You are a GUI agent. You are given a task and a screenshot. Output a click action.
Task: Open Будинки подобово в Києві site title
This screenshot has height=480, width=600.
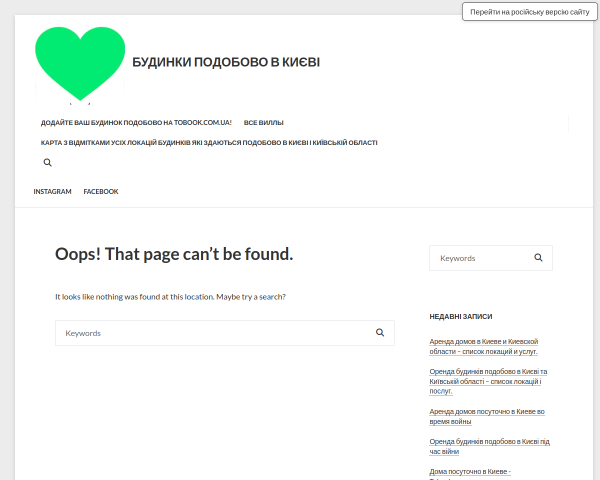(226, 62)
